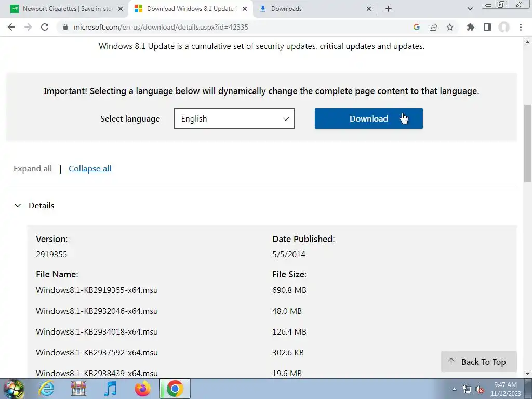532x399 pixels.
Task: Click the scrollbar up arrow
Action: pos(528,42)
